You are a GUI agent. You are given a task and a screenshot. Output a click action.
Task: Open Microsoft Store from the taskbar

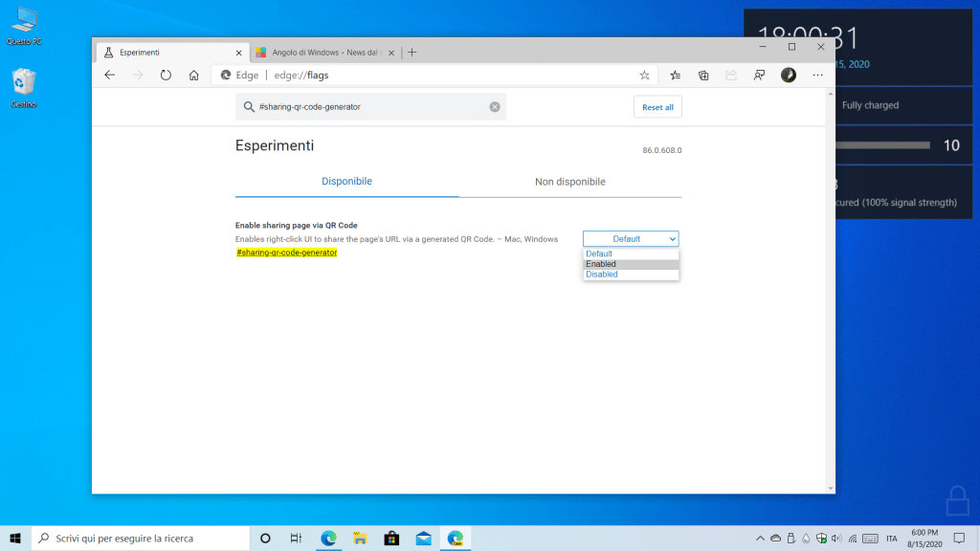[x=391, y=538]
